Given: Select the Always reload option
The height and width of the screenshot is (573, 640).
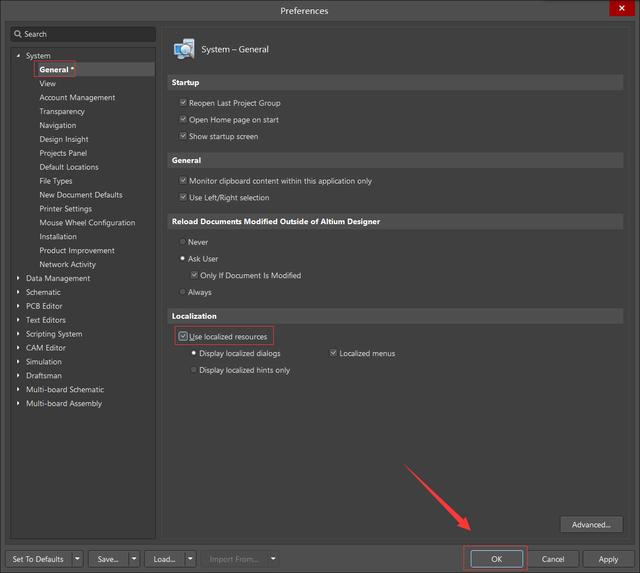Looking at the screenshot, I should click(x=182, y=292).
